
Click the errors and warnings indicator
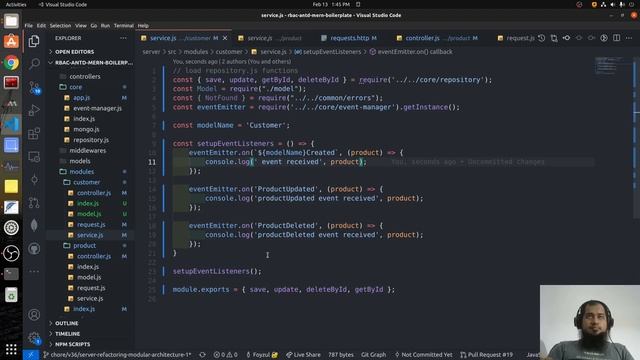[x=225, y=355]
